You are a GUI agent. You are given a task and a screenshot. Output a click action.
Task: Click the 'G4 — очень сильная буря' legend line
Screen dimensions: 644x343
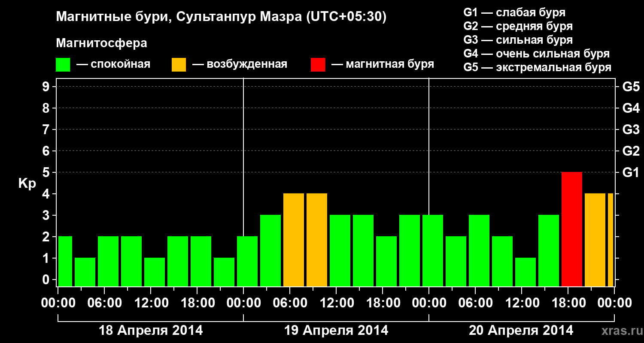tap(537, 54)
